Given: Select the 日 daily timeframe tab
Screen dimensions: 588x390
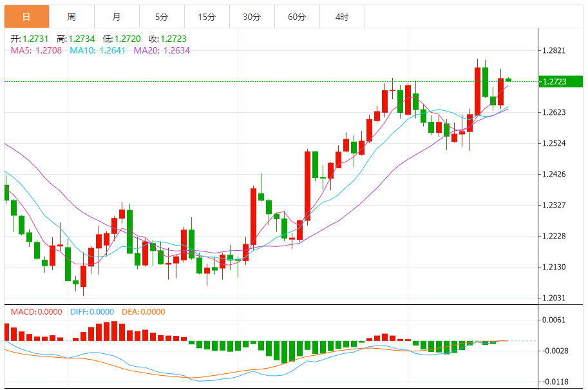Looking at the screenshot, I should pyautogui.click(x=26, y=17).
